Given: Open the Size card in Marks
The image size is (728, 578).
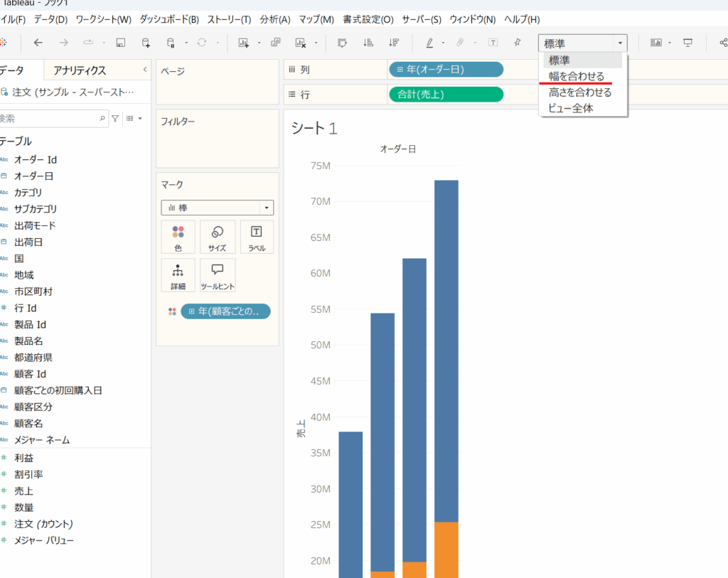Looking at the screenshot, I should coord(218,237).
